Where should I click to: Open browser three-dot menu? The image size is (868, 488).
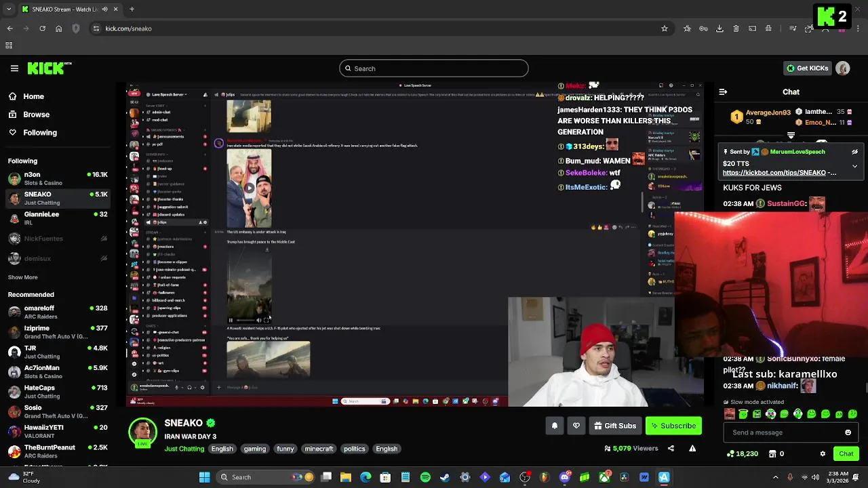[x=858, y=28]
